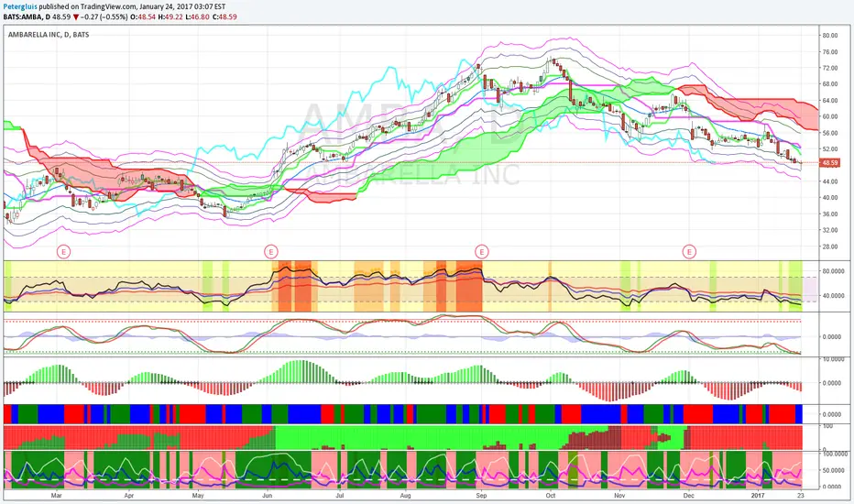This screenshot has height=504, width=854.
Task: Click the red down-triangle change indicator
Action: [x=76, y=16]
